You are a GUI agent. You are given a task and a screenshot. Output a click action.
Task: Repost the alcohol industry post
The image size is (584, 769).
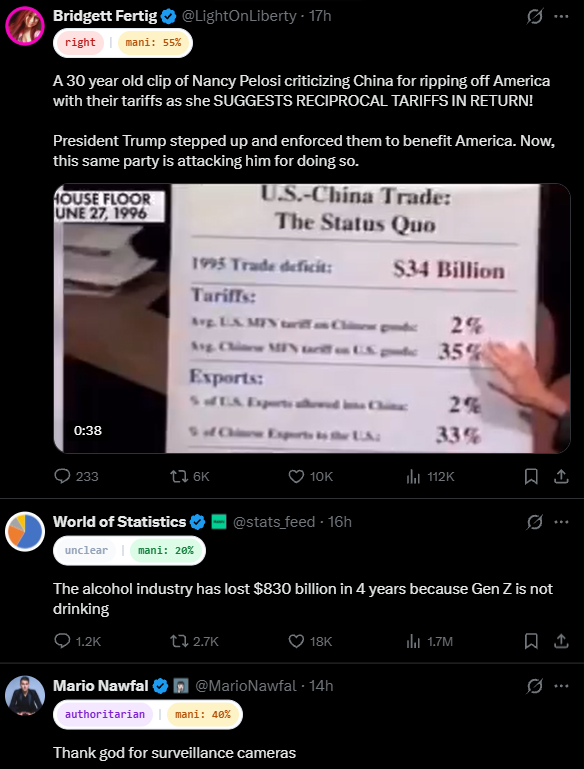click(194, 641)
